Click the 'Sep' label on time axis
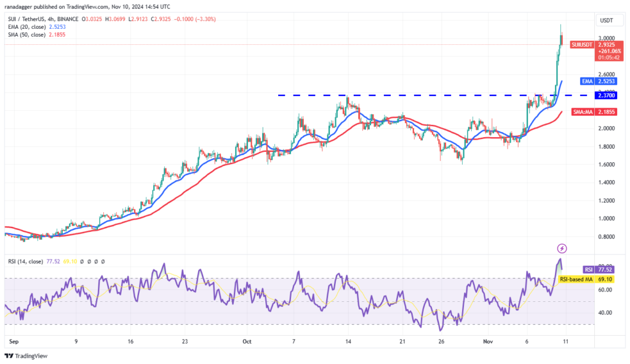This screenshot has width=630, height=364. tap(10, 340)
